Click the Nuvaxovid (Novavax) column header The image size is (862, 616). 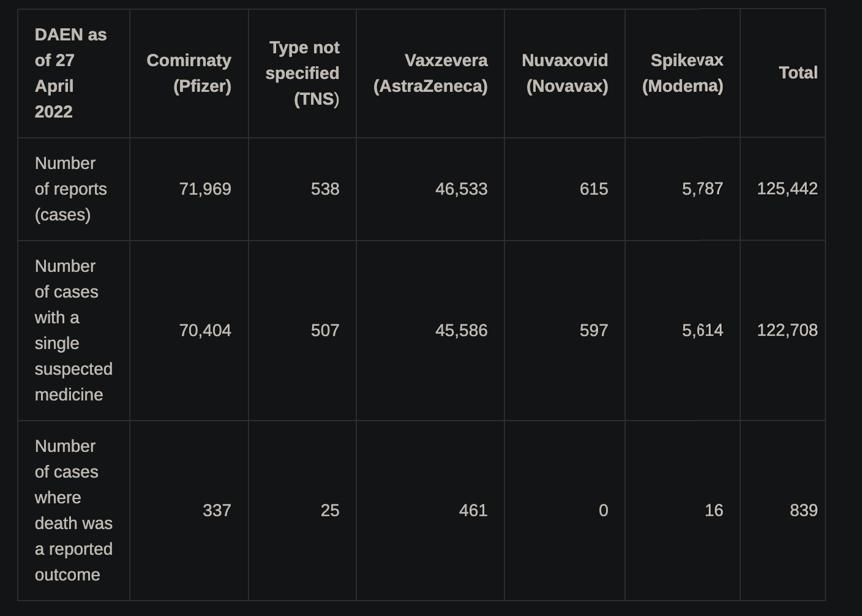click(x=564, y=73)
